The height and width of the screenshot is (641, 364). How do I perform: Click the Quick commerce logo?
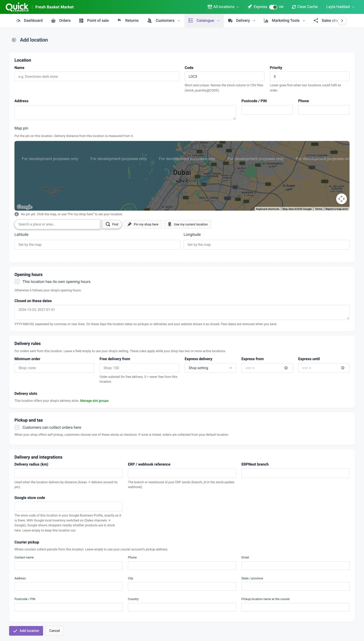(17, 7)
